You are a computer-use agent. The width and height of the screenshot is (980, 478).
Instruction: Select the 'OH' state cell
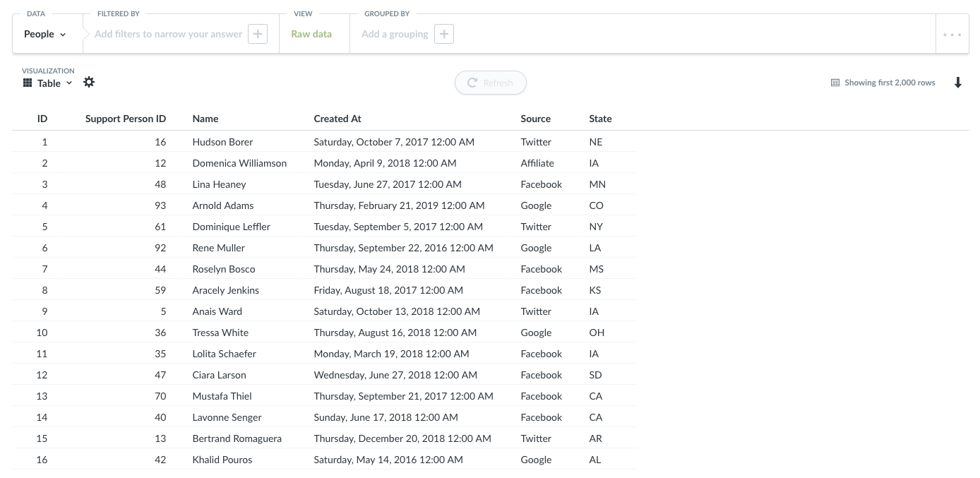click(597, 333)
